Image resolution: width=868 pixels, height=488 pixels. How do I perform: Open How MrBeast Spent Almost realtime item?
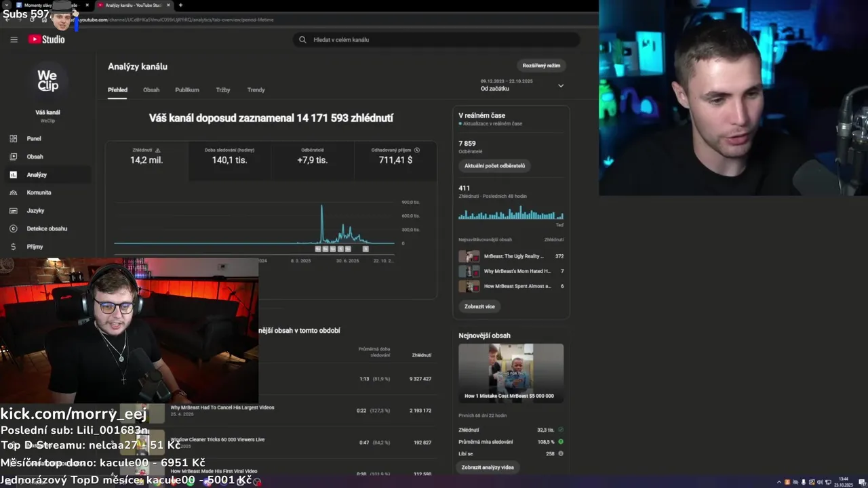tap(511, 286)
